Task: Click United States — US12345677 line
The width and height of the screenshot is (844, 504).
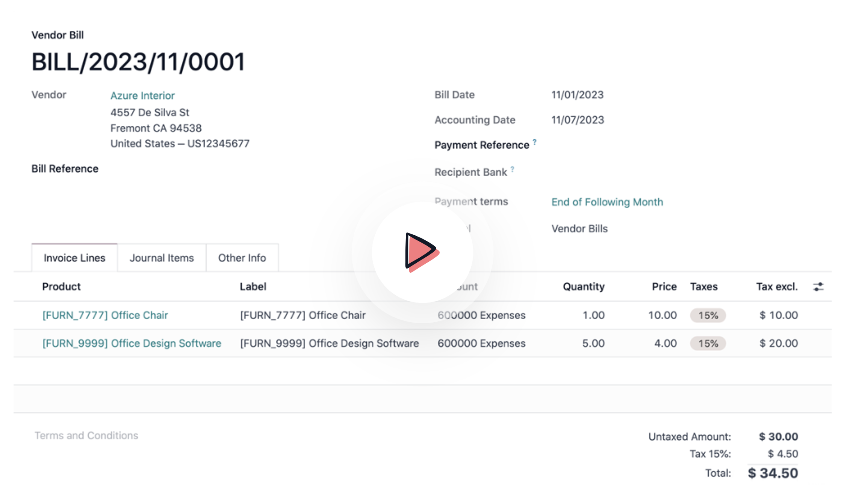Action: [x=180, y=143]
